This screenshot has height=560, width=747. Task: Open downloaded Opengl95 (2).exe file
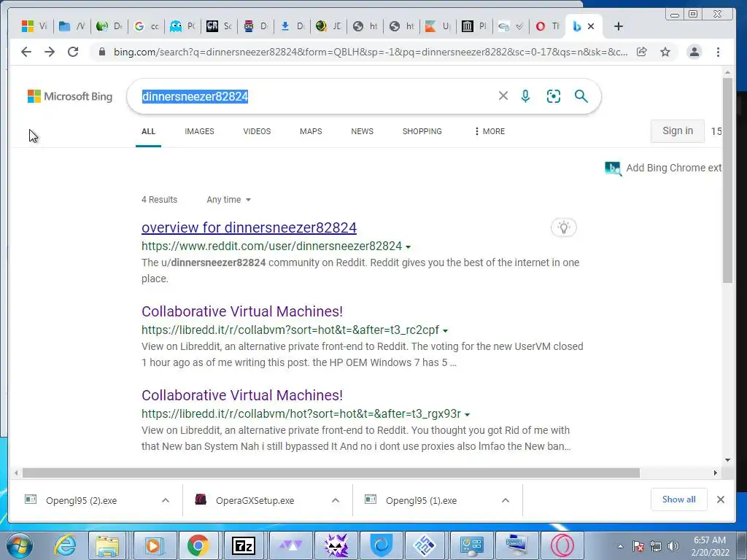pos(82,500)
